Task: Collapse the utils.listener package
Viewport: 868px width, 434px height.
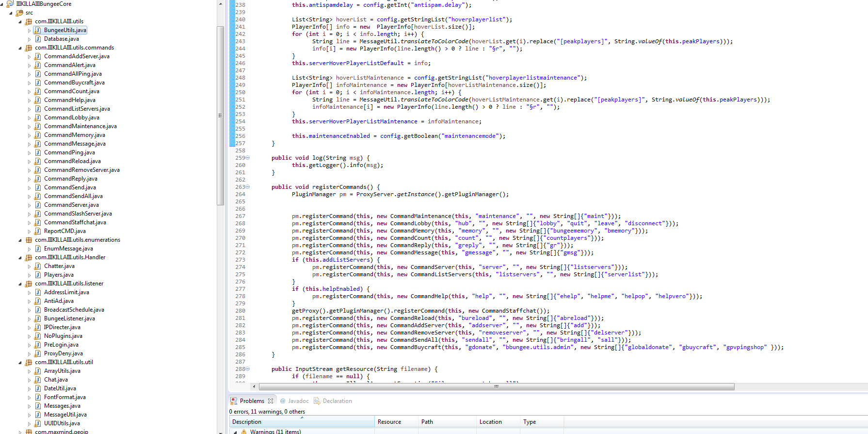Action: pos(20,284)
